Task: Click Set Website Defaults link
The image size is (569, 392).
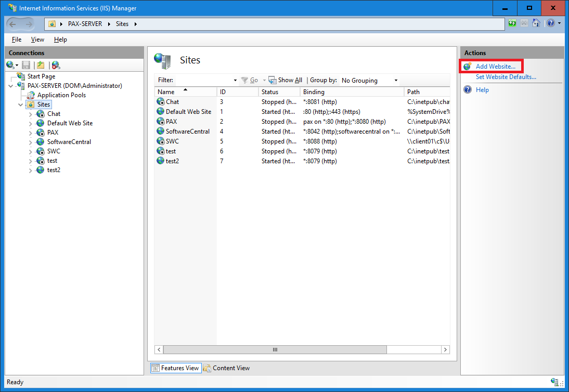Action: (x=506, y=77)
